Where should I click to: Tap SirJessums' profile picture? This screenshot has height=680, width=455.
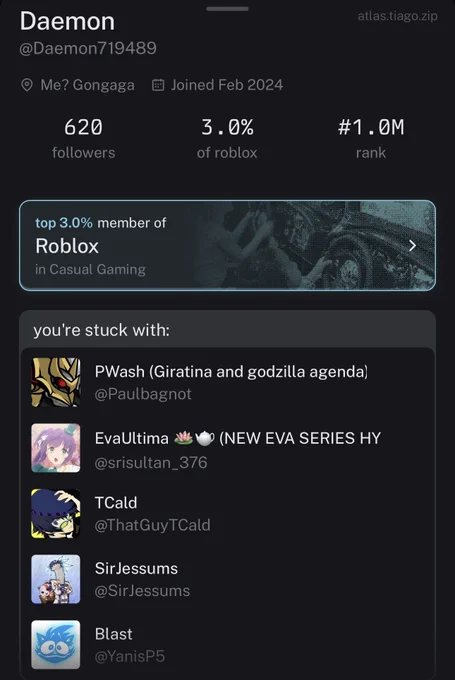pyautogui.click(x=56, y=579)
